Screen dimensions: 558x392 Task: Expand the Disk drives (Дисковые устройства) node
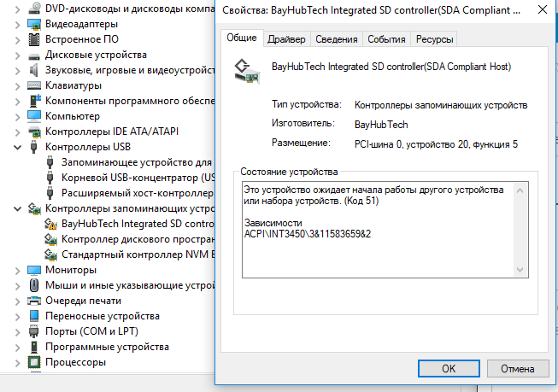tap(19, 55)
